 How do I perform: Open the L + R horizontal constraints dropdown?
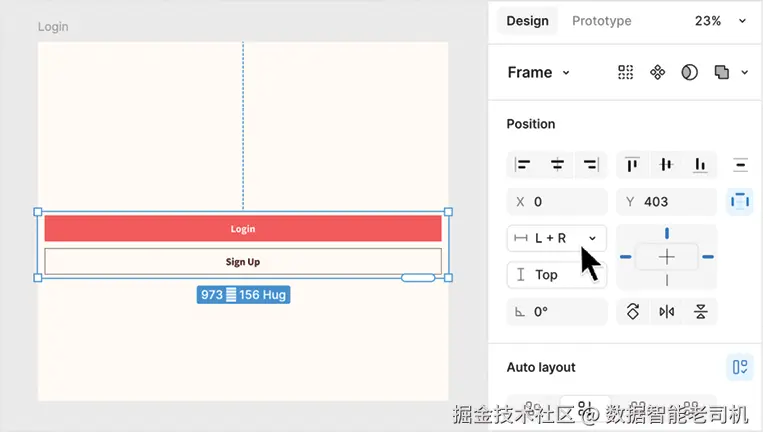(557, 238)
